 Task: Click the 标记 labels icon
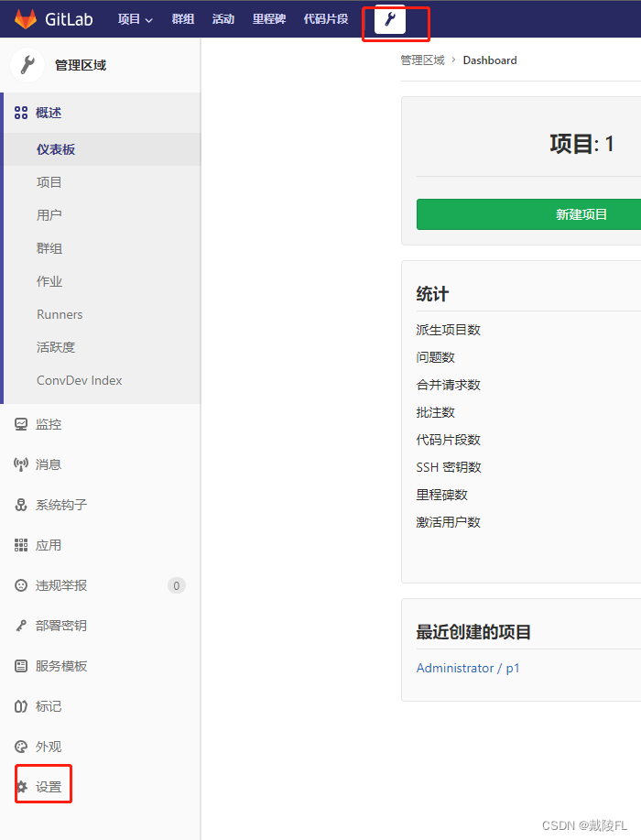[x=21, y=706]
